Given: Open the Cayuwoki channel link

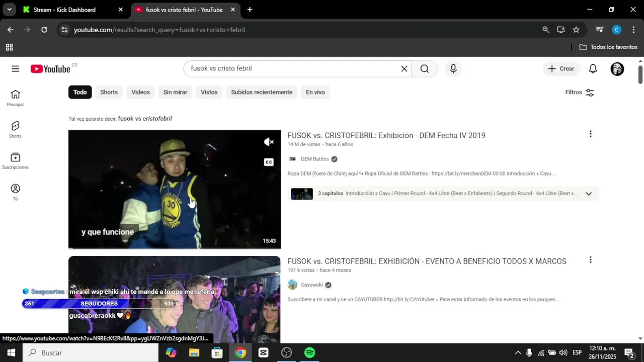Looking at the screenshot, I should 311,285.
